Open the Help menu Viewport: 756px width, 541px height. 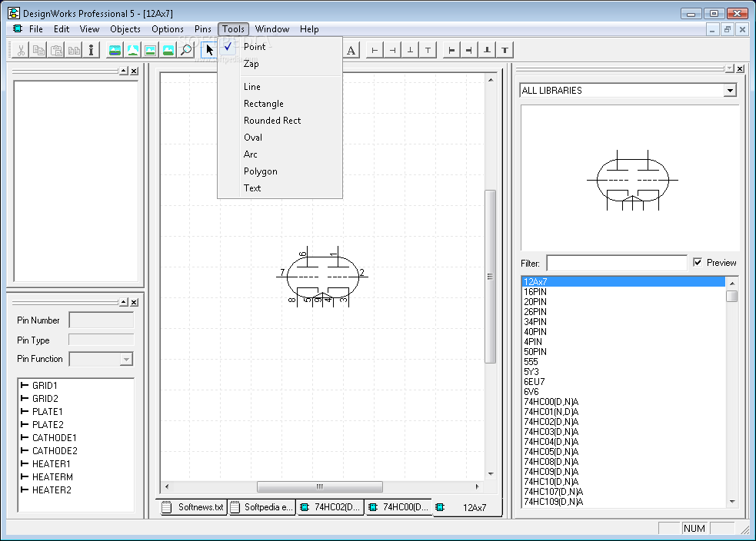[309, 29]
